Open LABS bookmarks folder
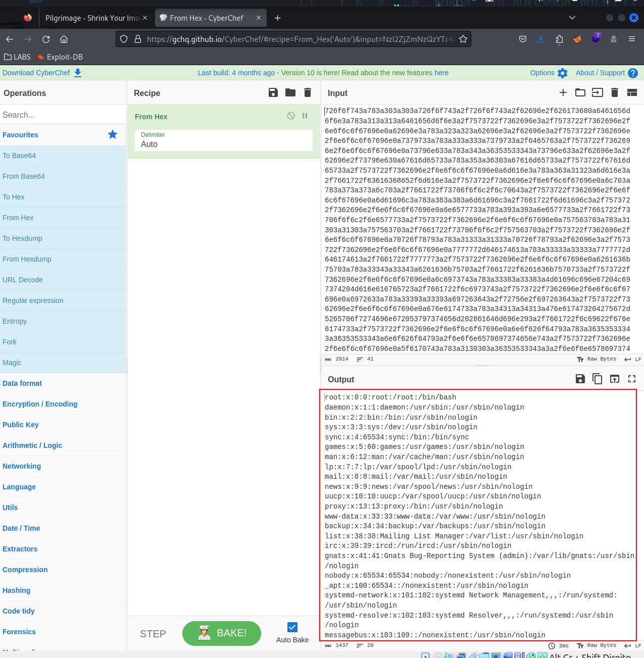Viewport: 644px width, 658px height. [18, 57]
